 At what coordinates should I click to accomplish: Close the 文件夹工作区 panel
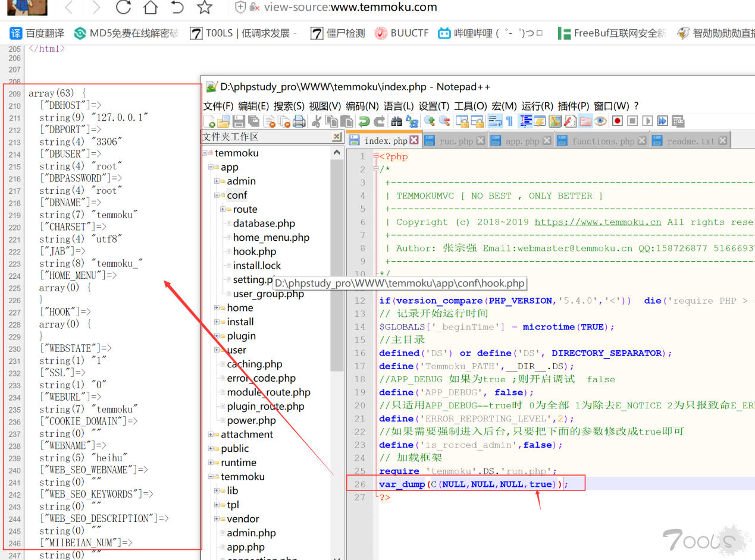click(x=337, y=137)
